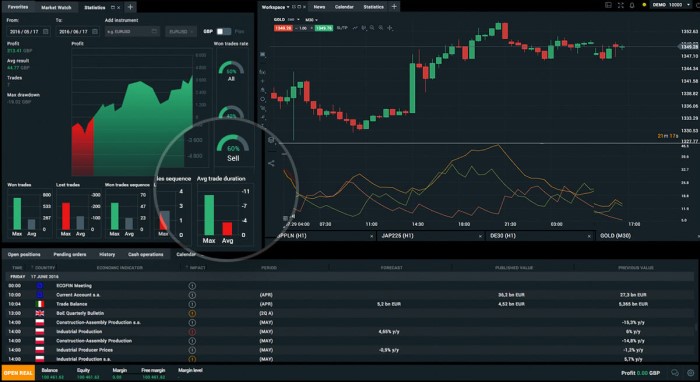Expand the Workspace dropdown

point(275,7)
